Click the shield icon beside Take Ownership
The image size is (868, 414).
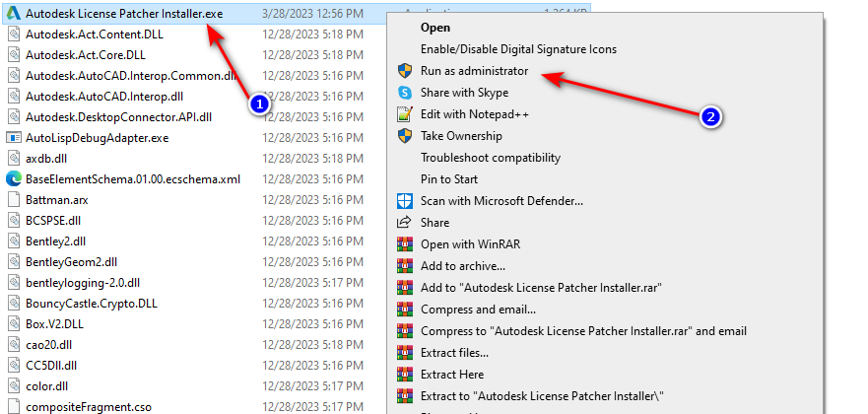pos(405,136)
